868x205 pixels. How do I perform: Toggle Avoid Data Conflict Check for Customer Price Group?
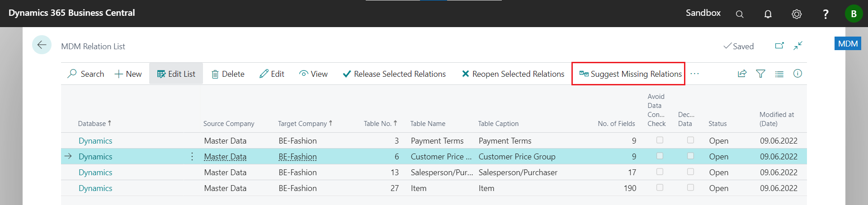point(660,156)
